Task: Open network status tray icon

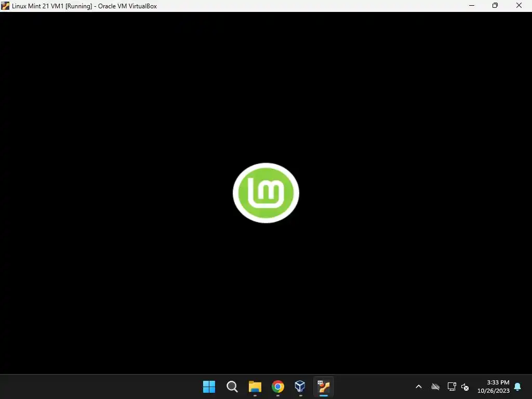Action: pos(451,387)
